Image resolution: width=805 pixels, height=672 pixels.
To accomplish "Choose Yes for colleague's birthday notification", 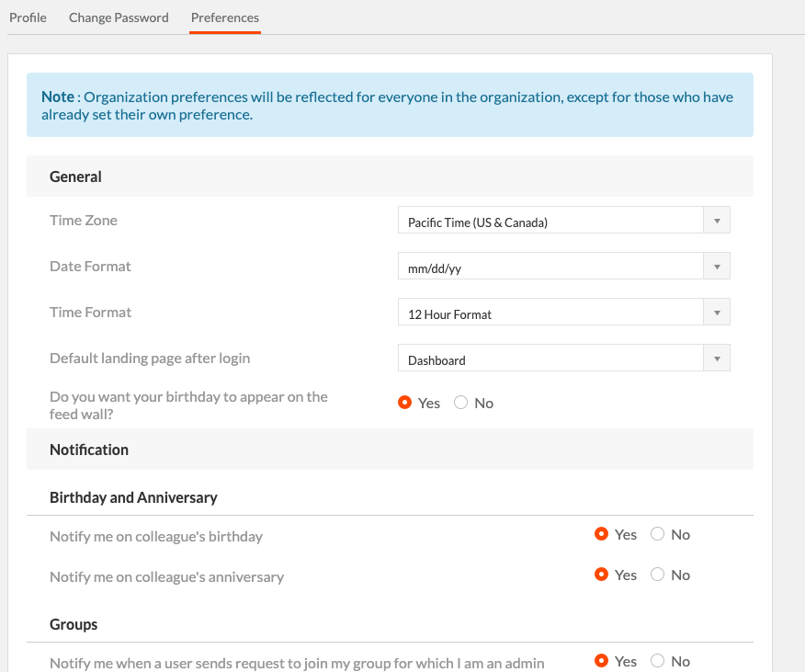I will pyautogui.click(x=601, y=534).
